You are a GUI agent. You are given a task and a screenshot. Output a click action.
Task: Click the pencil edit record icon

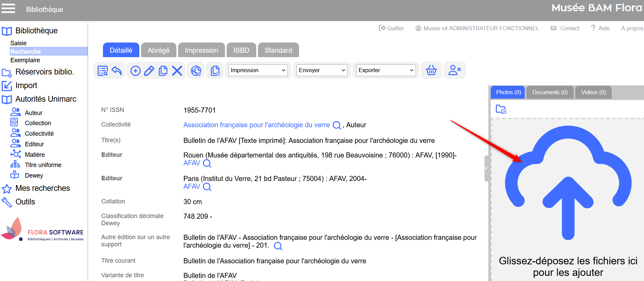point(149,70)
